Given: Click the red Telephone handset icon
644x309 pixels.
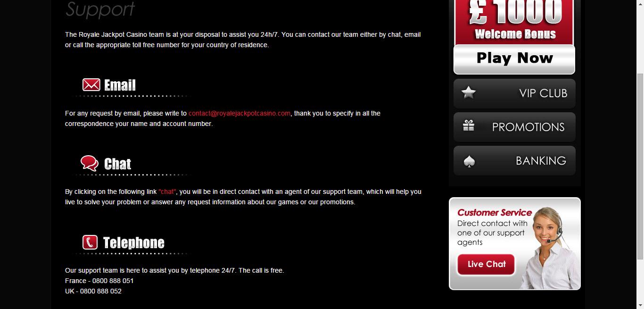Looking at the screenshot, I should (x=90, y=242).
